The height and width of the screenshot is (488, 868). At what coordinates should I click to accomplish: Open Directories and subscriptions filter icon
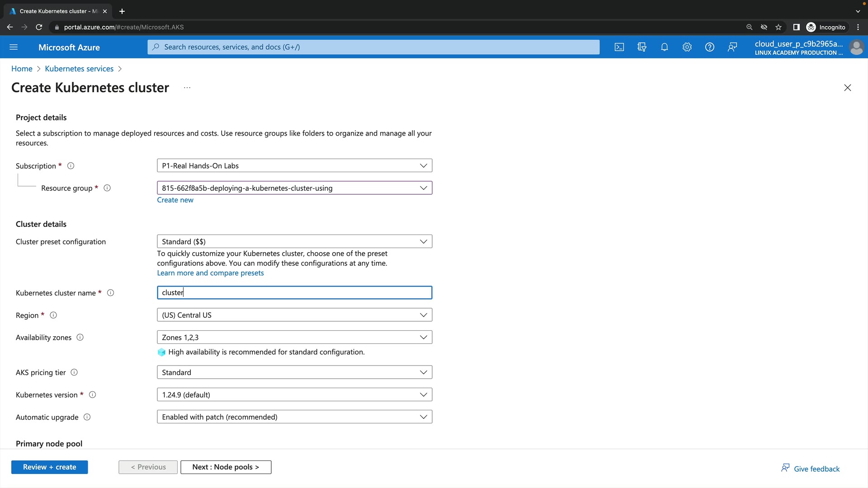pos(642,47)
